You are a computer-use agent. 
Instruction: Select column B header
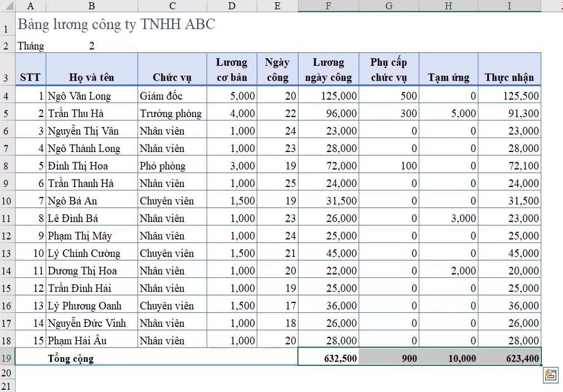pyautogui.click(x=91, y=6)
